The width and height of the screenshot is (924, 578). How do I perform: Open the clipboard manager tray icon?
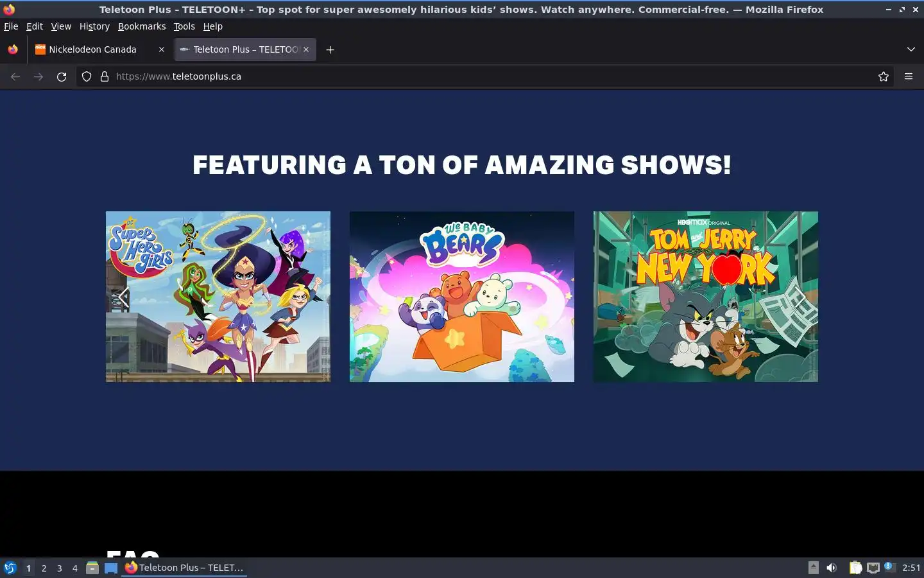tap(855, 568)
